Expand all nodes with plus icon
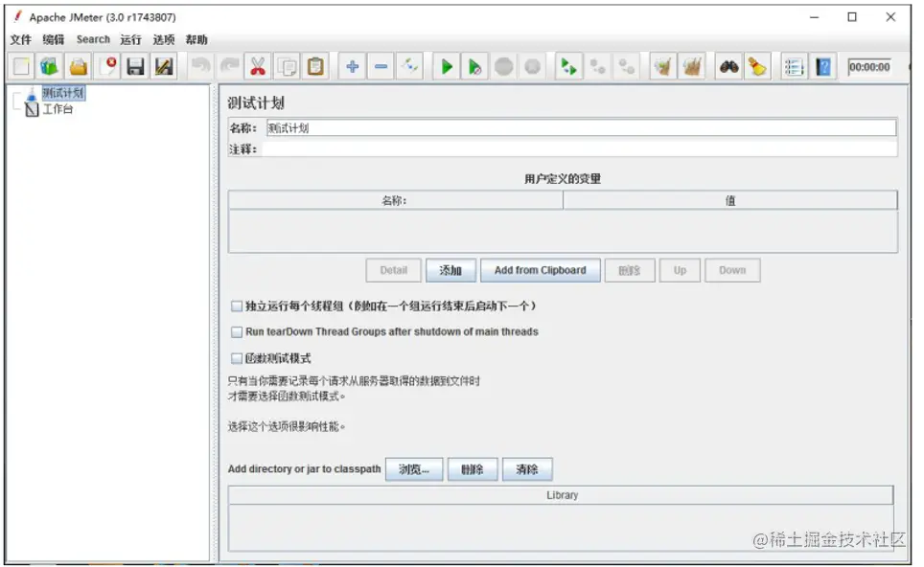 [353, 66]
